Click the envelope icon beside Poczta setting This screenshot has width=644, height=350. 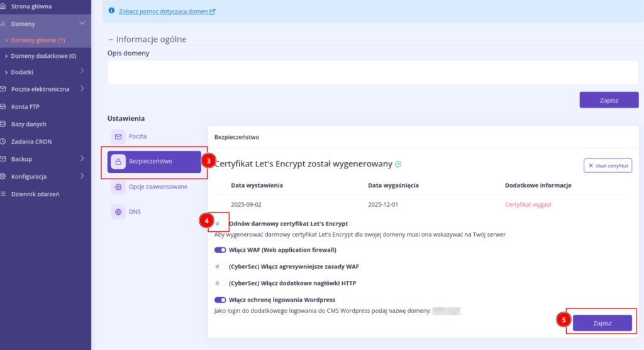click(x=118, y=136)
